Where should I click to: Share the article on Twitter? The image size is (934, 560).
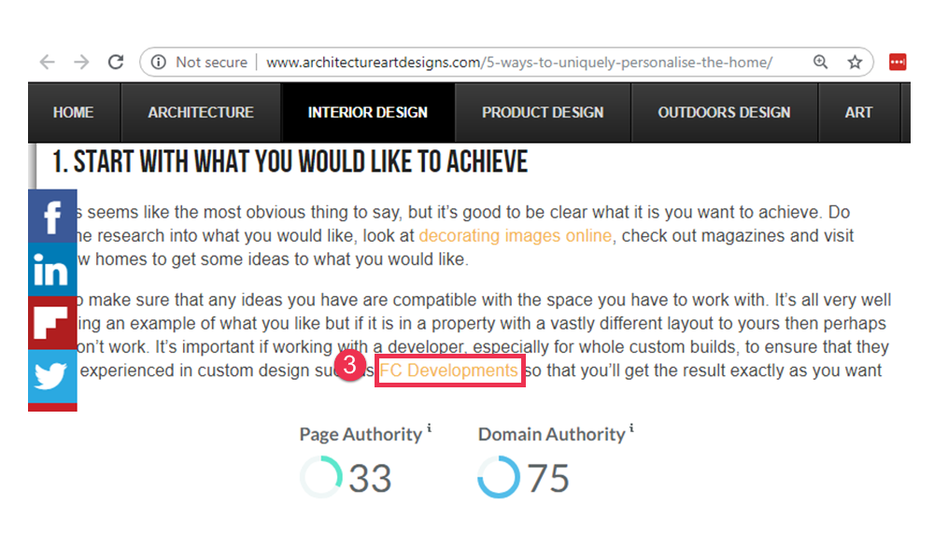pos(52,376)
